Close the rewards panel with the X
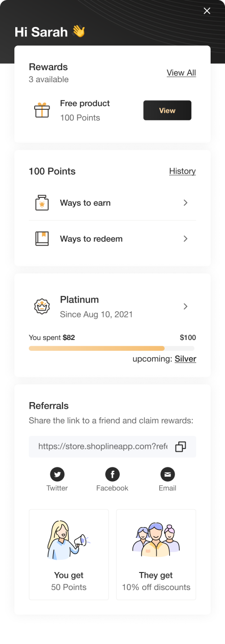This screenshot has height=644, width=225. pyautogui.click(x=207, y=11)
